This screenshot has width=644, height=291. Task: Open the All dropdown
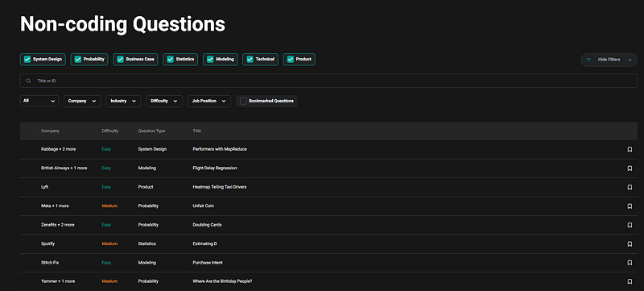(x=39, y=101)
